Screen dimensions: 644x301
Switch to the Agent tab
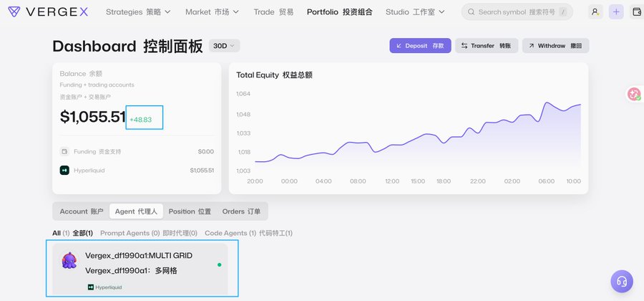point(136,211)
